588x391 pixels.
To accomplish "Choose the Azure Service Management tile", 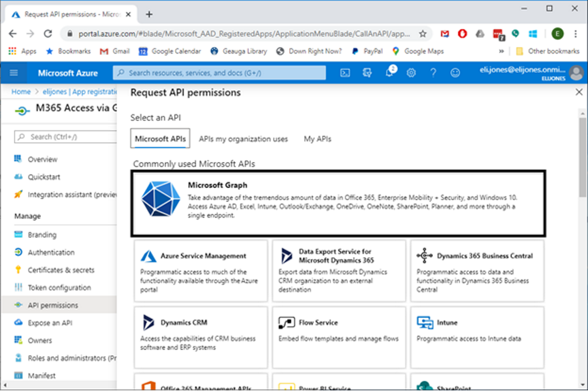I will pos(200,270).
